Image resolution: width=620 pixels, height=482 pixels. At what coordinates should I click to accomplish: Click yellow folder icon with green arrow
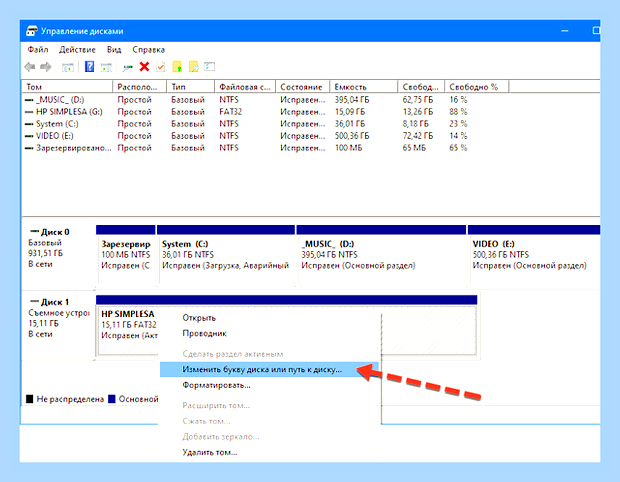tap(178, 67)
